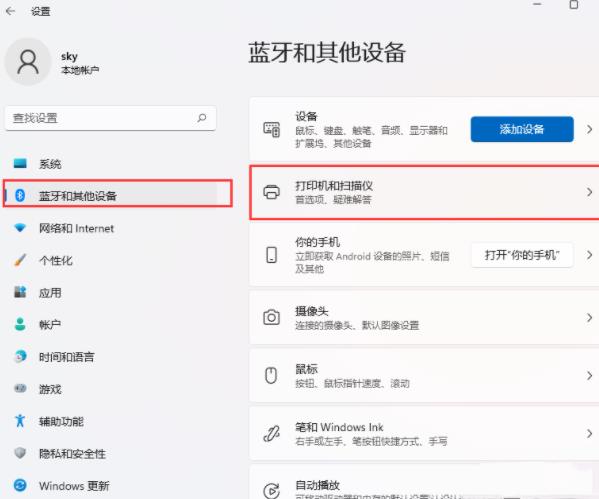Image resolution: width=599 pixels, height=499 pixels.
Task: Open the 鼠标 settings card
Action: [424, 376]
